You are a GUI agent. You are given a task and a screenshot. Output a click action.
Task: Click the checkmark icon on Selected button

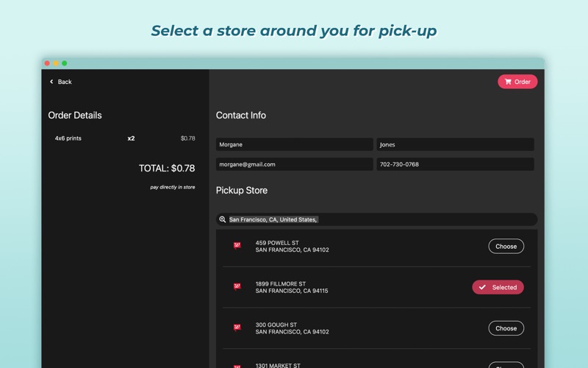click(x=482, y=287)
